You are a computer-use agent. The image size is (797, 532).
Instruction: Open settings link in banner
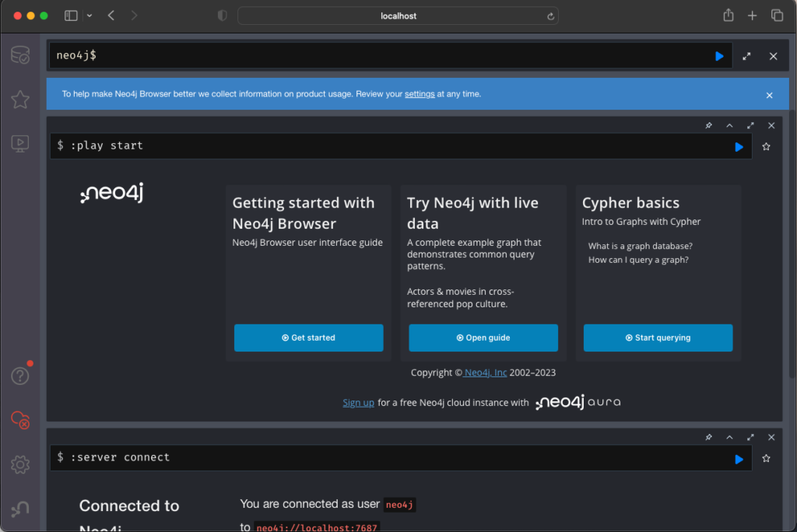(x=420, y=94)
